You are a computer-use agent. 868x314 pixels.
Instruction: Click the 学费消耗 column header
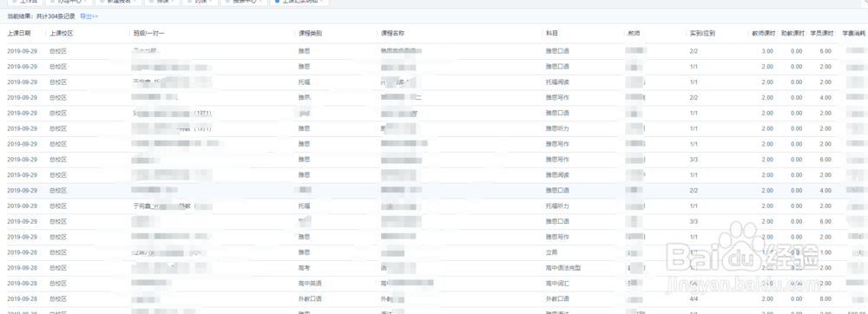[x=853, y=34]
